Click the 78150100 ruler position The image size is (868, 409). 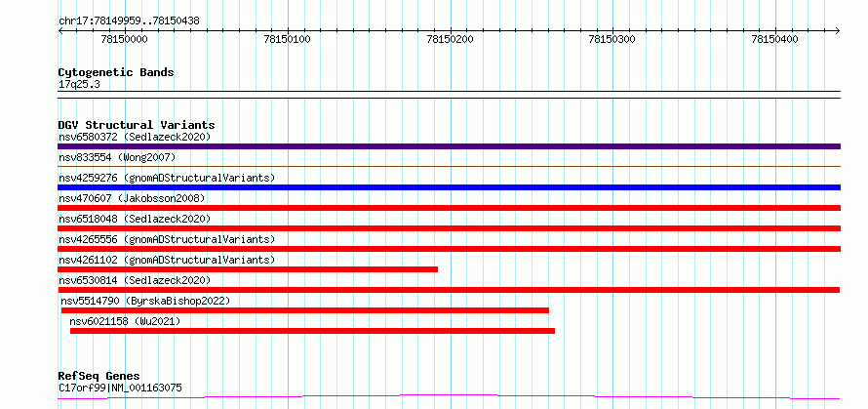[288, 39]
